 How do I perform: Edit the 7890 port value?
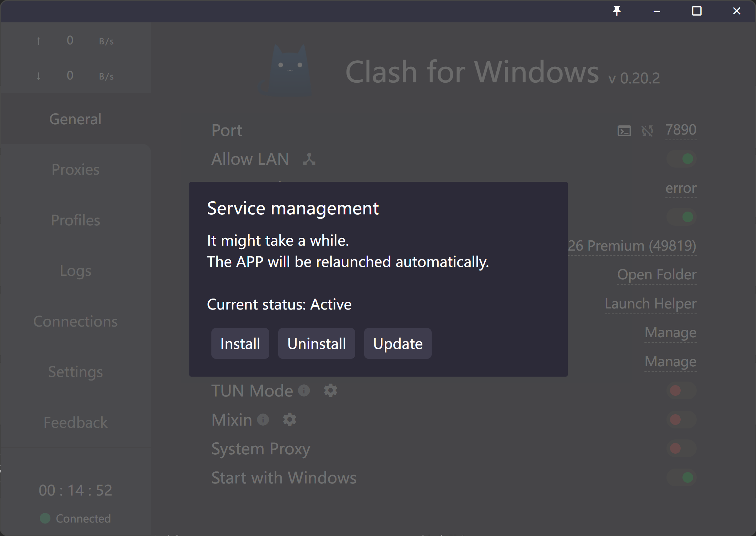click(680, 130)
